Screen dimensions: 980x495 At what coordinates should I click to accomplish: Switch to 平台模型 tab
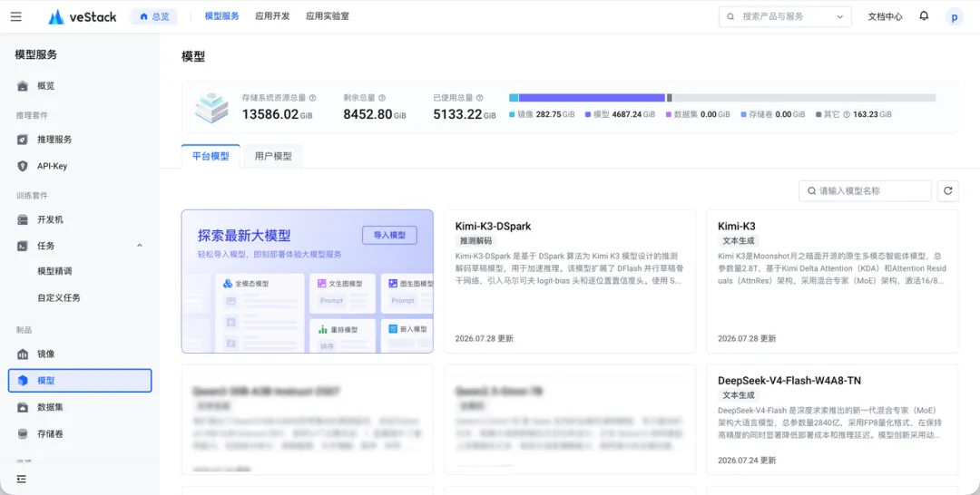[211, 156]
